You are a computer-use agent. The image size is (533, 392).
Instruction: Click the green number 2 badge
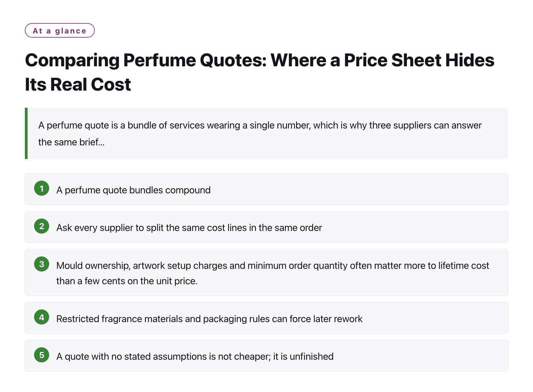click(x=41, y=226)
